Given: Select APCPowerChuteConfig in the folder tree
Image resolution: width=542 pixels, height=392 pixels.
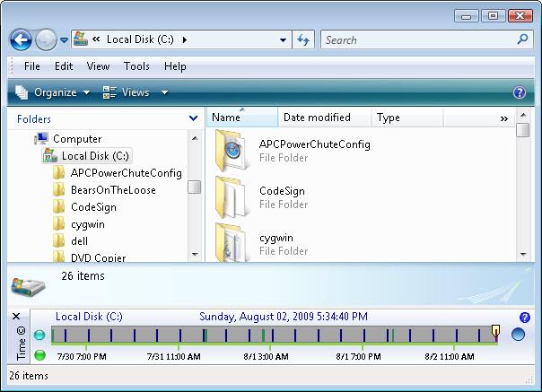Looking at the screenshot, I should [118, 173].
